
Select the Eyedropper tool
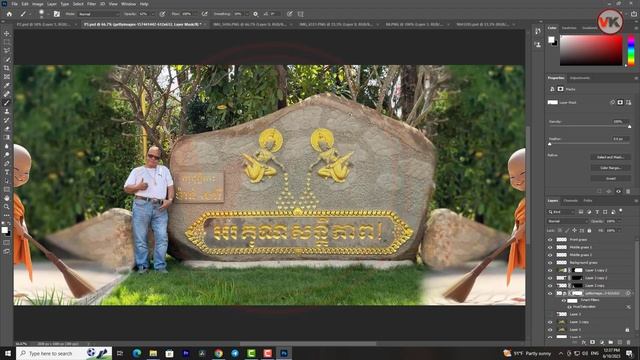click(7, 85)
